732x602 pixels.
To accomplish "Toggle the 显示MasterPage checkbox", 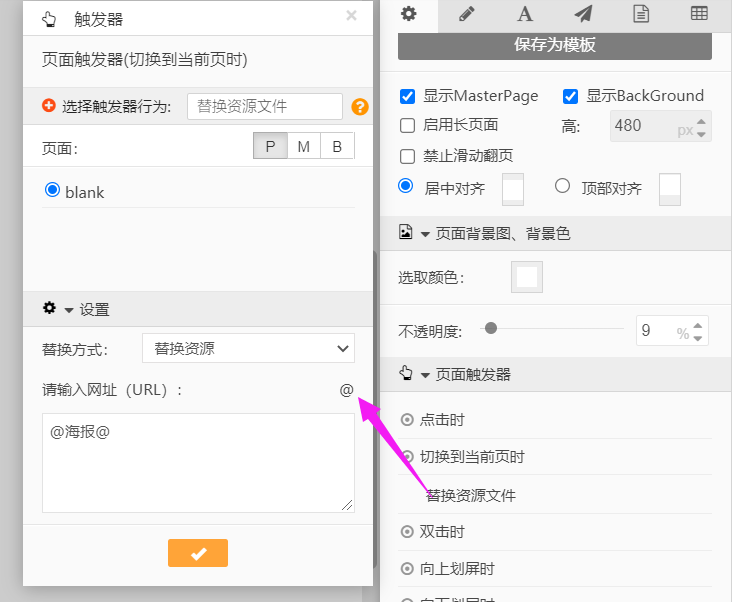I will click(408, 97).
